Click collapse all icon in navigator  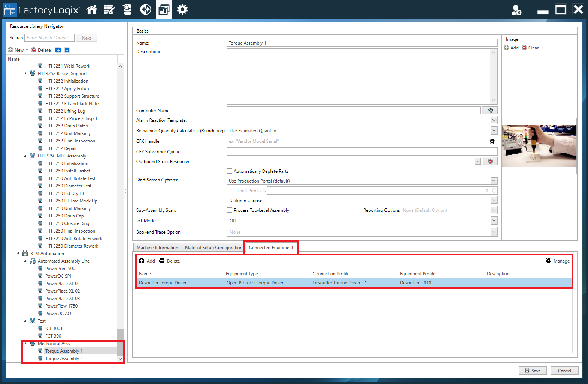(x=67, y=50)
